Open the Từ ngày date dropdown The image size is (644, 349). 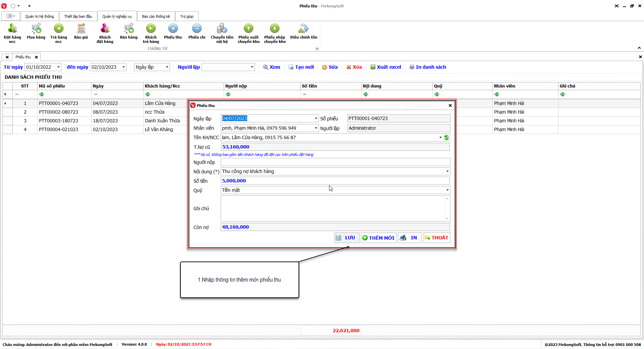pos(58,67)
